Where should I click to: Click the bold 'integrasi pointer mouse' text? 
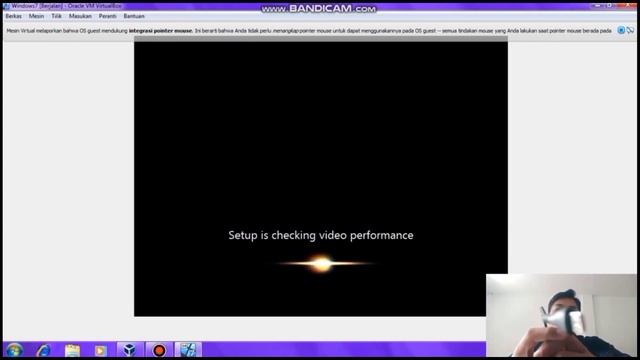160,31
